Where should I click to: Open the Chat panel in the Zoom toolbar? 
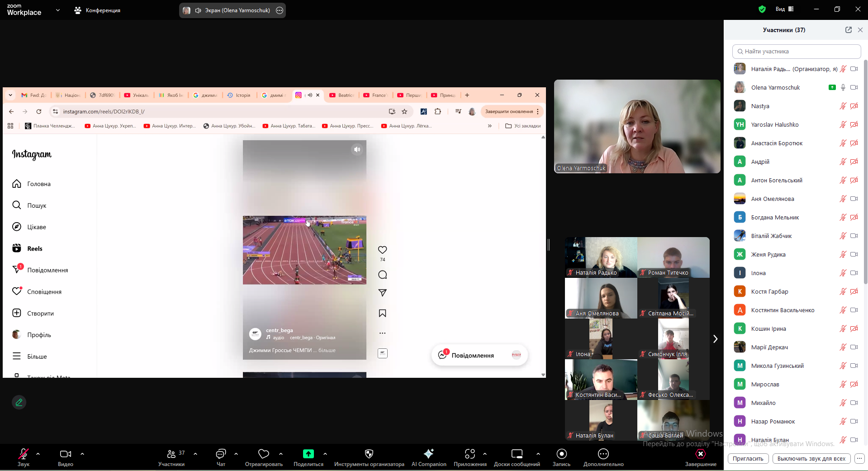coord(221,454)
